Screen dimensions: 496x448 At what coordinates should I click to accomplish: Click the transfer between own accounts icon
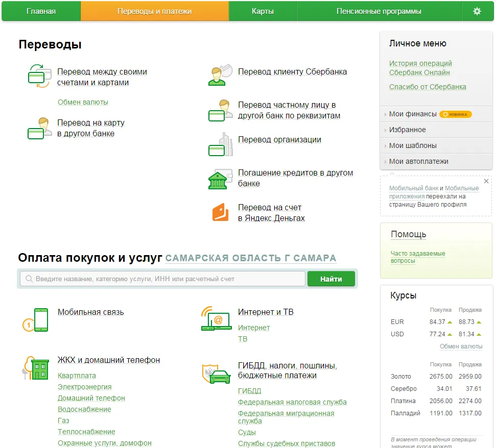[x=39, y=76]
